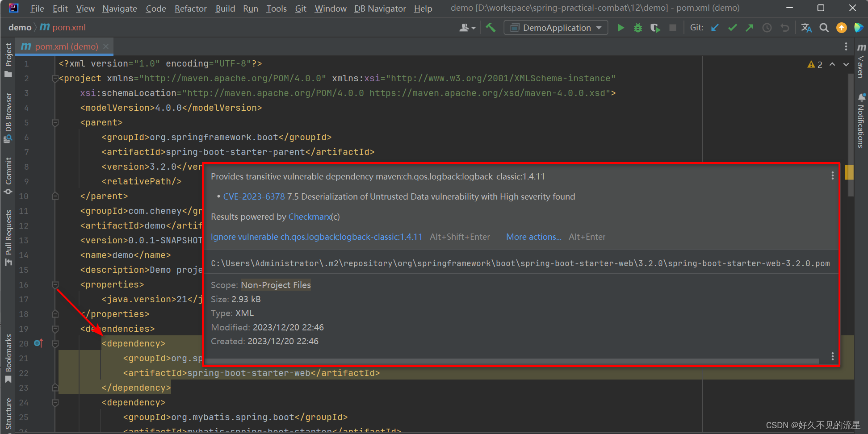
Task: Click the modelVersion line in editor
Action: click(x=171, y=108)
